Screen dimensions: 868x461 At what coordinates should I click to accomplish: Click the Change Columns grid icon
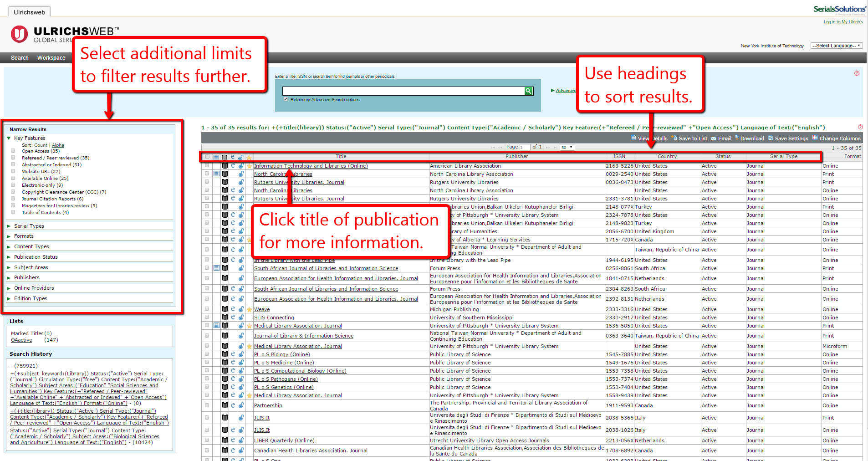tap(815, 138)
